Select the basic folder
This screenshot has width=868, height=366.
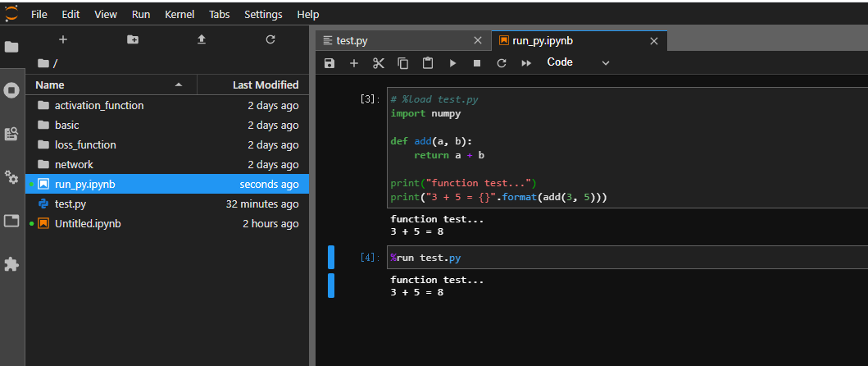(167, 126)
